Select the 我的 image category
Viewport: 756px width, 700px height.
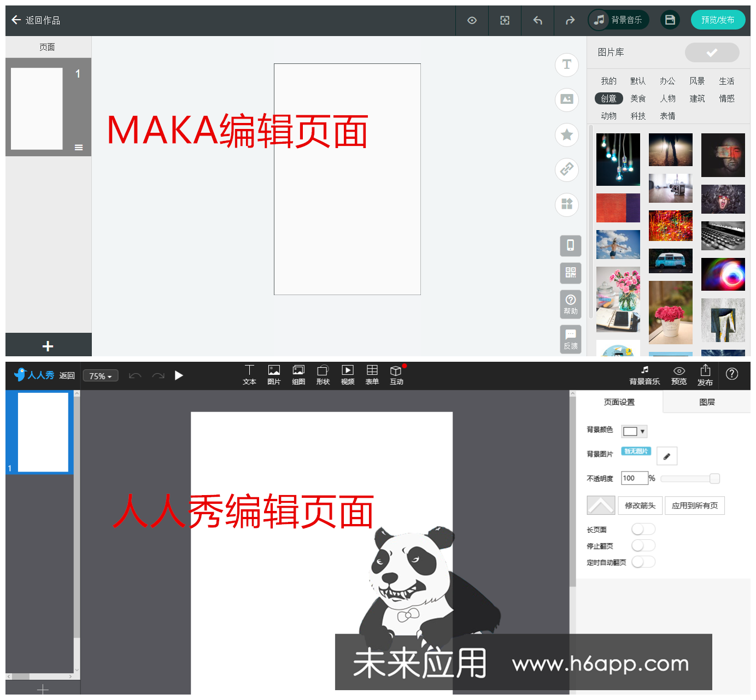click(608, 81)
